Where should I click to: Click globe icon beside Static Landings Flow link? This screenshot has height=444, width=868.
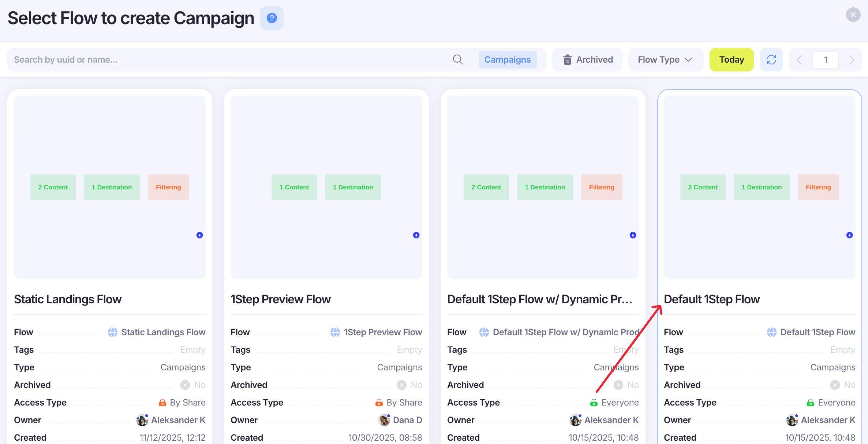point(113,332)
